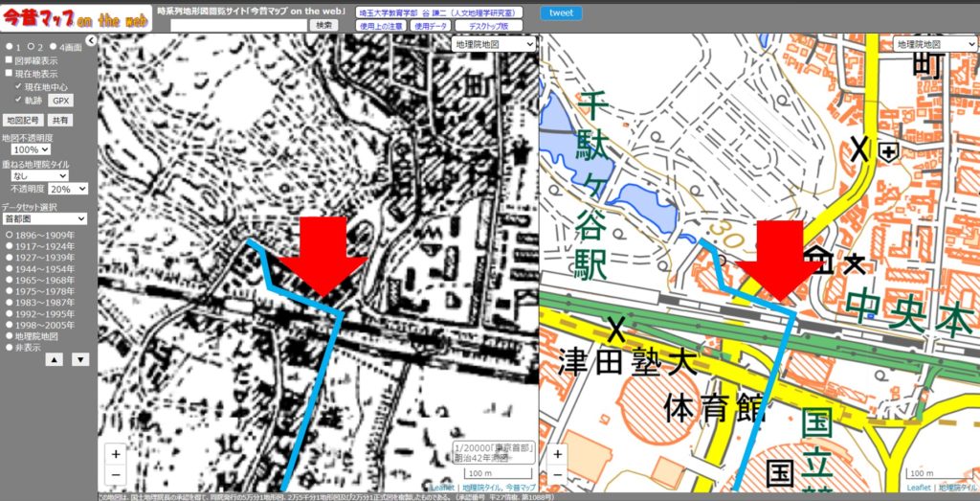Zoom out on the left historical map
This screenshot has height=501, width=980.
tap(116, 474)
